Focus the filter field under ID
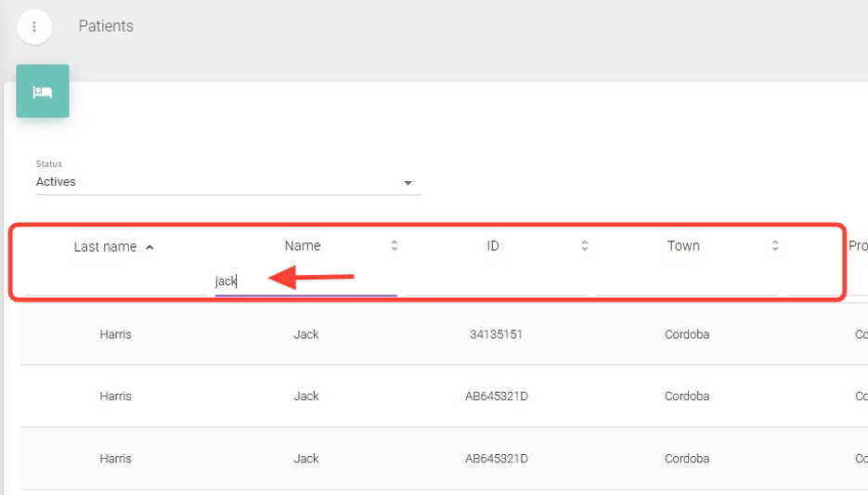This screenshot has width=868, height=495. (497, 282)
